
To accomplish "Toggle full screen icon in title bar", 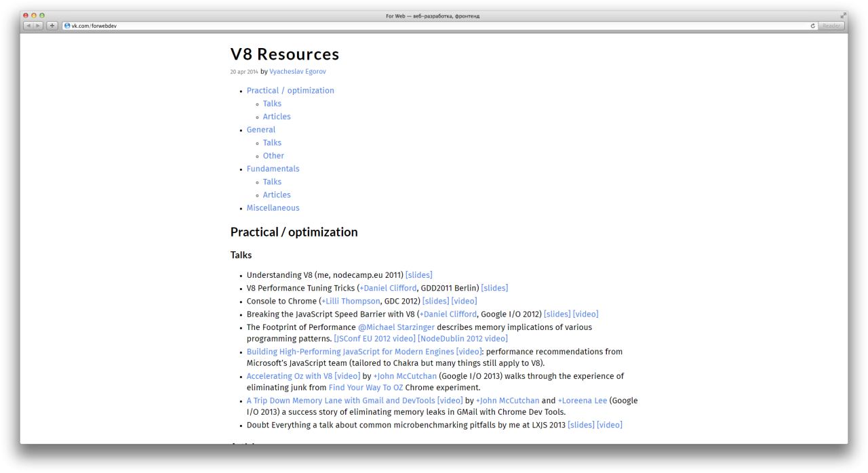I will click(844, 16).
